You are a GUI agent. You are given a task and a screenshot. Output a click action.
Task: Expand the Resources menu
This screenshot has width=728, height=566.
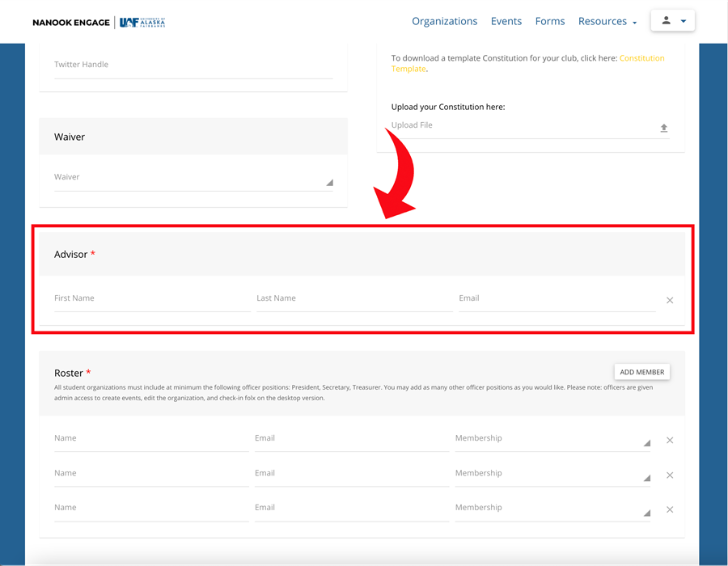(x=607, y=21)
